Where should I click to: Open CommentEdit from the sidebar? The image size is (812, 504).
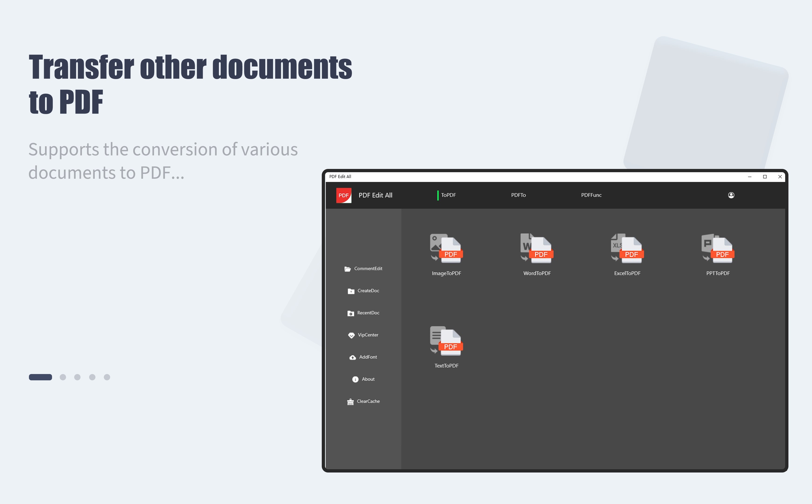coord(363,268)
